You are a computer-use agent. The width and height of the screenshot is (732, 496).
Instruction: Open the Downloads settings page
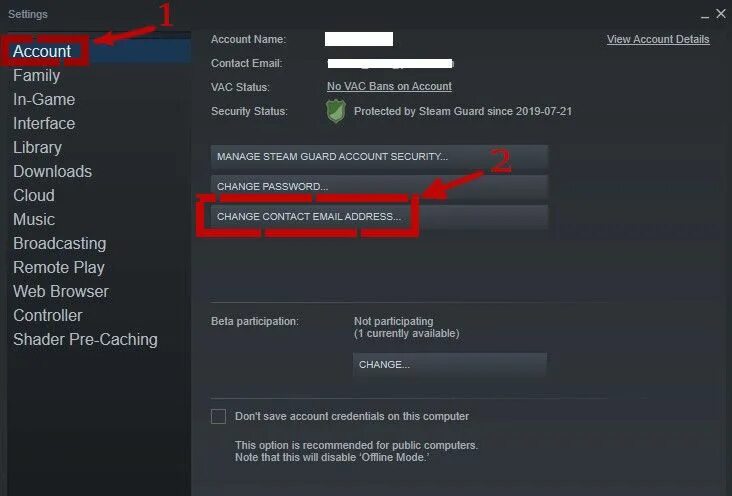pos(52,171)
